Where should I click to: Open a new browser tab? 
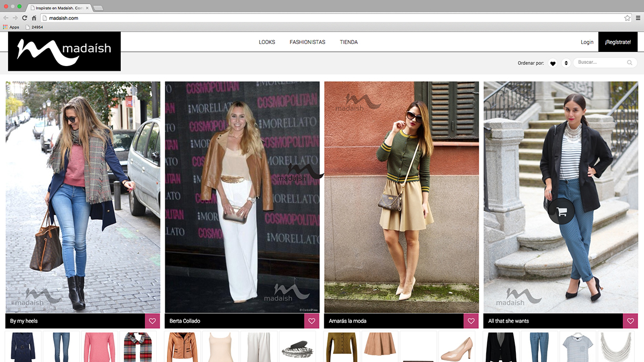(x=99, y=8)
